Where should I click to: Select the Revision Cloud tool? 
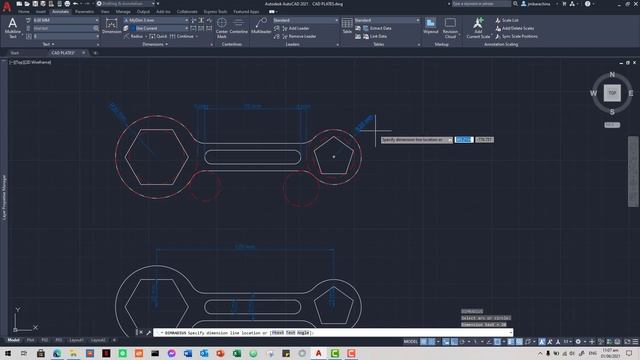coord(450,28)
